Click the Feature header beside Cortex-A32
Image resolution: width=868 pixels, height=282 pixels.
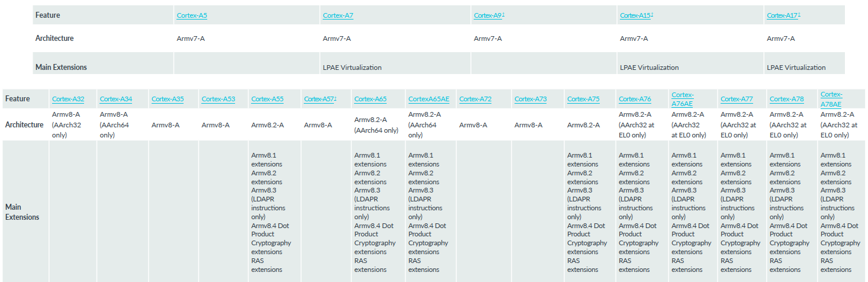click(x=18, y=99)
